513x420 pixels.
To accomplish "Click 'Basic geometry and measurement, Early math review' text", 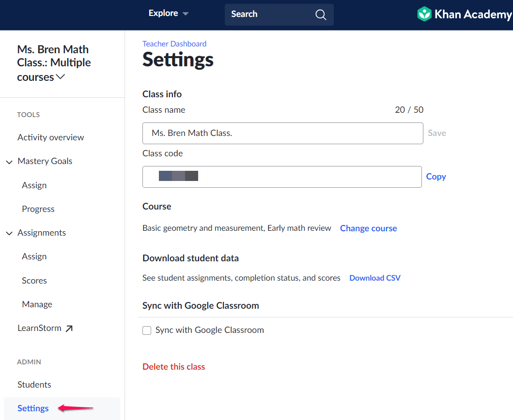I will [237, 228].
